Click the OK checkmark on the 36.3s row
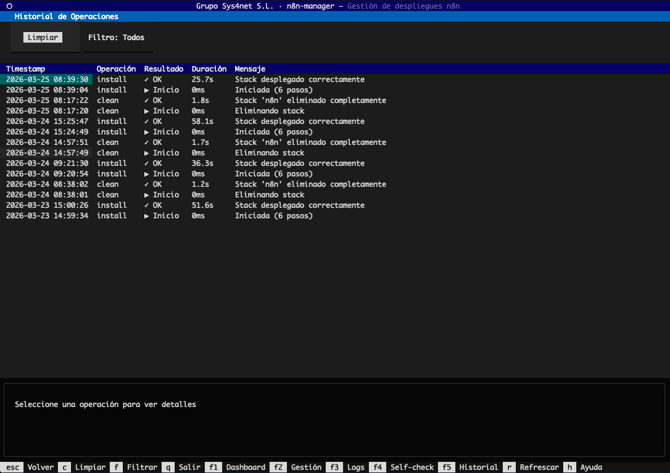The height and width of the screenshot is (473, 670). [153, 164]
